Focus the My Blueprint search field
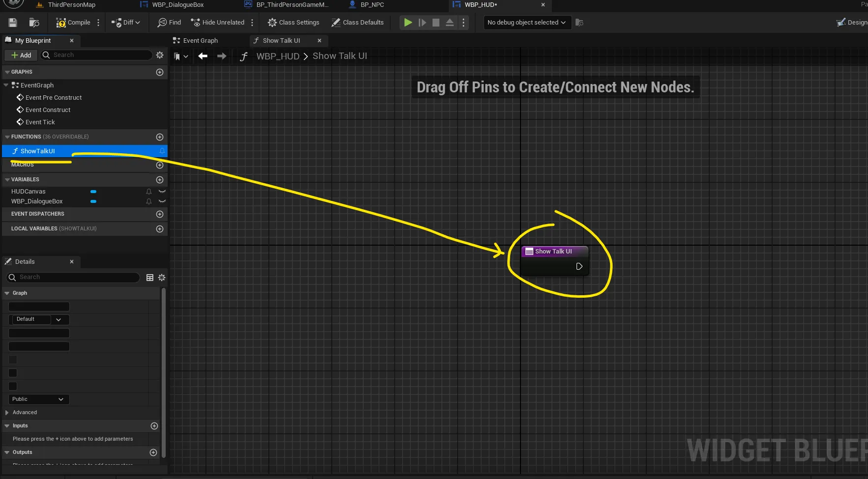 96,55
